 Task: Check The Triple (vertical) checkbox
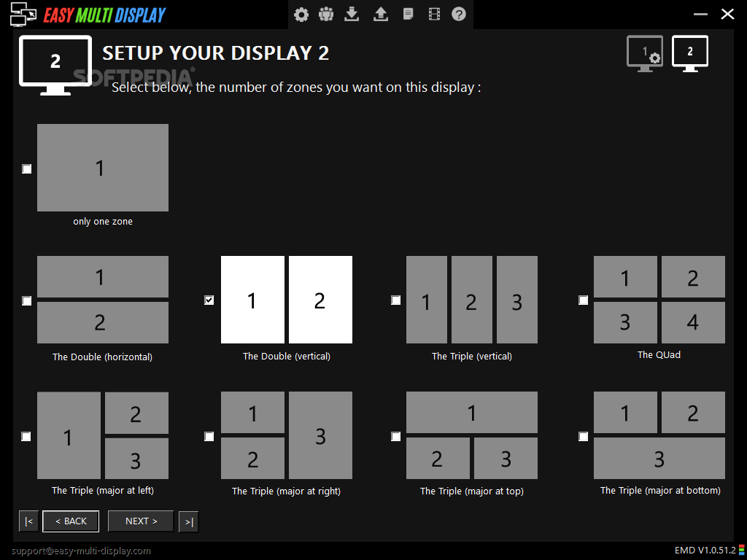(x=396, y=300)
